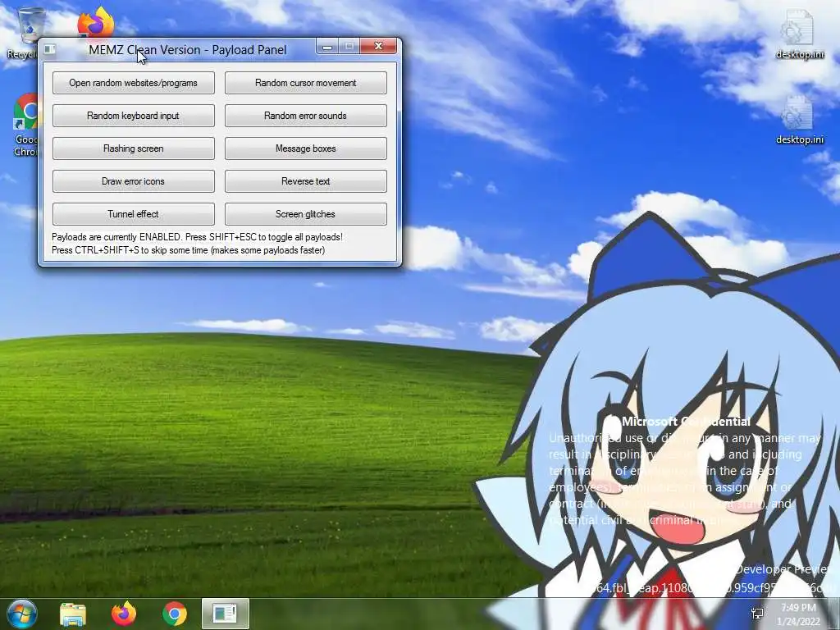This screenshot has height=630, width=840.
Task: Enable the Draw error icons payload
Action: coord(134,181)
